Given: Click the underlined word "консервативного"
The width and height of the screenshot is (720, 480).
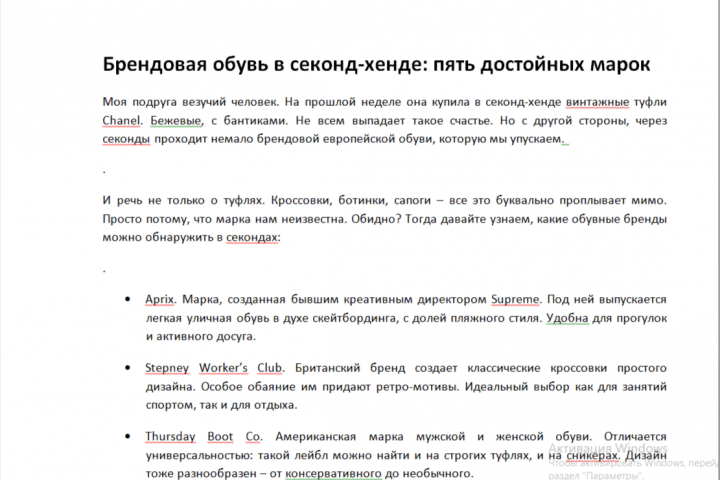Looking at the screenshot, I should coord(333,473).
